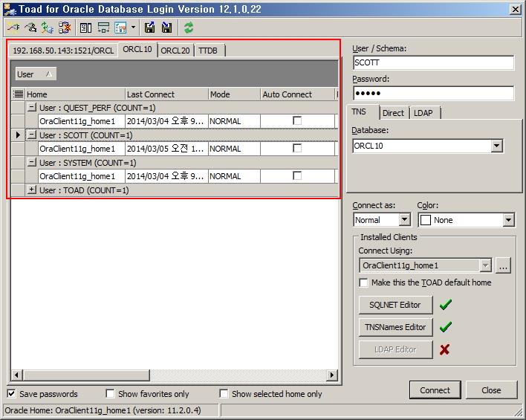Click the export connections disk icon
Image resolution: width=526 pixels, height=420 pixels.
149,28
